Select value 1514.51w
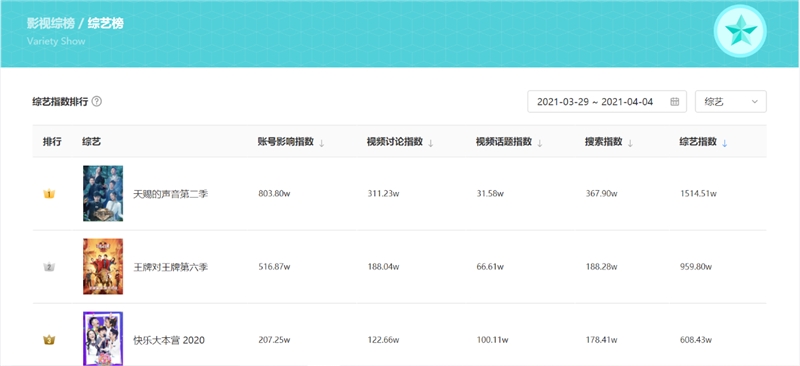 pyautogui.click(x=698, y=193)
